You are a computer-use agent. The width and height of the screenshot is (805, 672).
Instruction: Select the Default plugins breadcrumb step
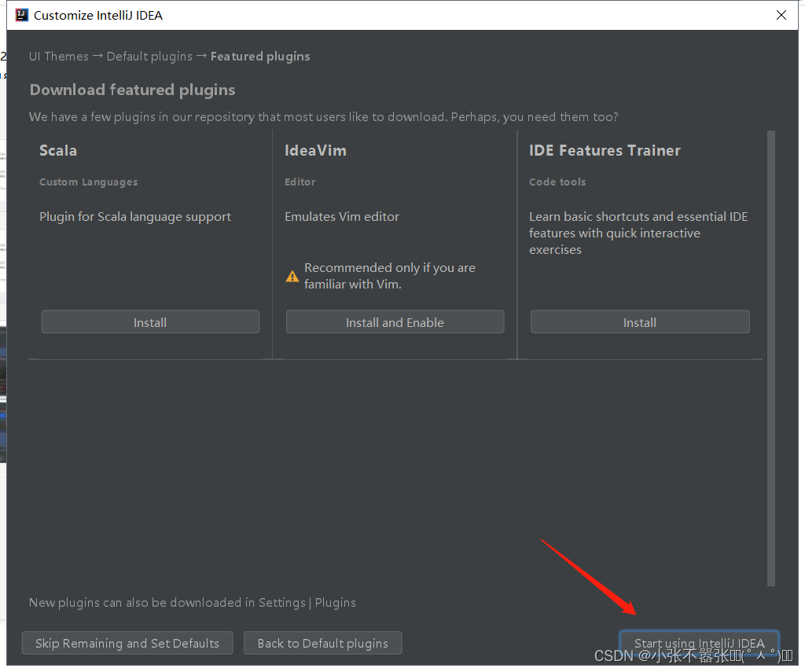[149, 56]
